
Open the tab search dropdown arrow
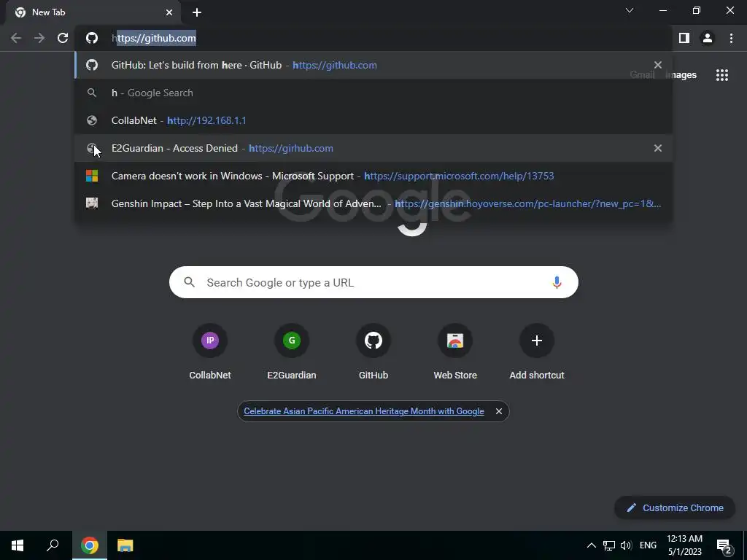click(630, 10)
